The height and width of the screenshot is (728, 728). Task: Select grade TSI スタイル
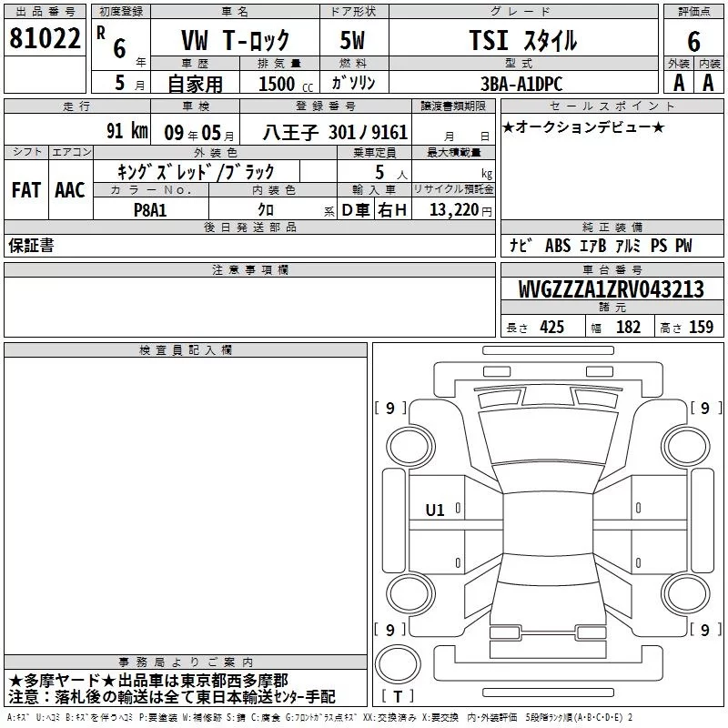(522, 40)
